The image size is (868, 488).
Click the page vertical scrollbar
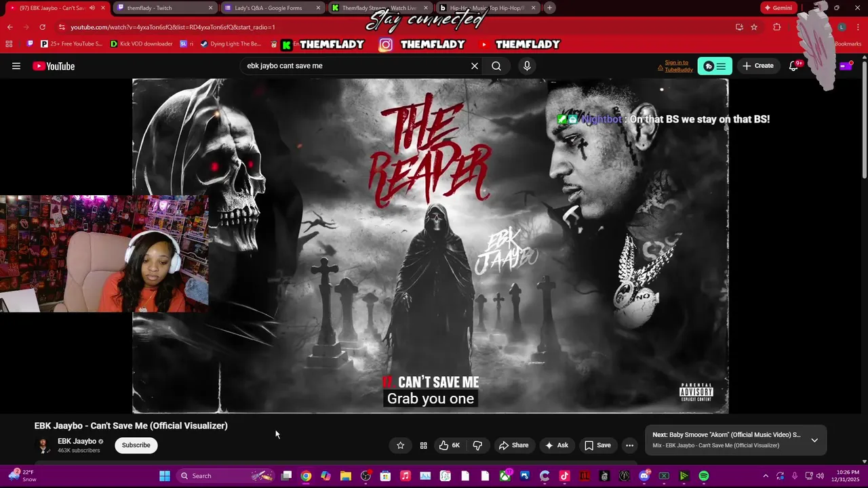[x=864, y=119]
